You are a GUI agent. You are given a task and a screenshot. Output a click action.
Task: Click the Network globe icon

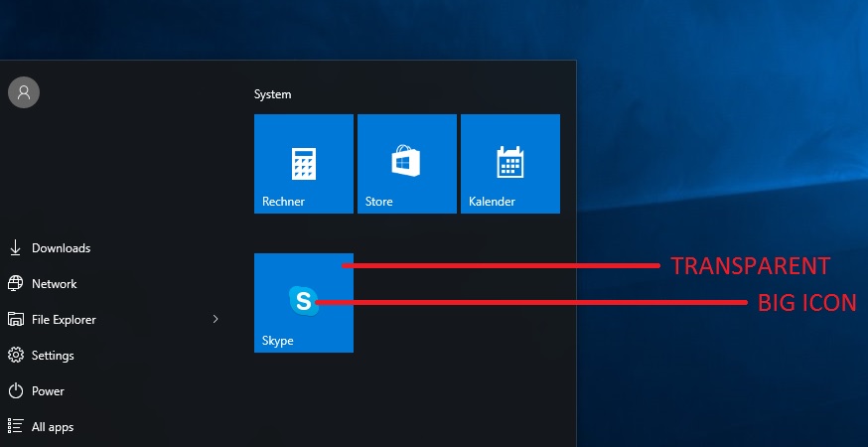pos(16,284)
